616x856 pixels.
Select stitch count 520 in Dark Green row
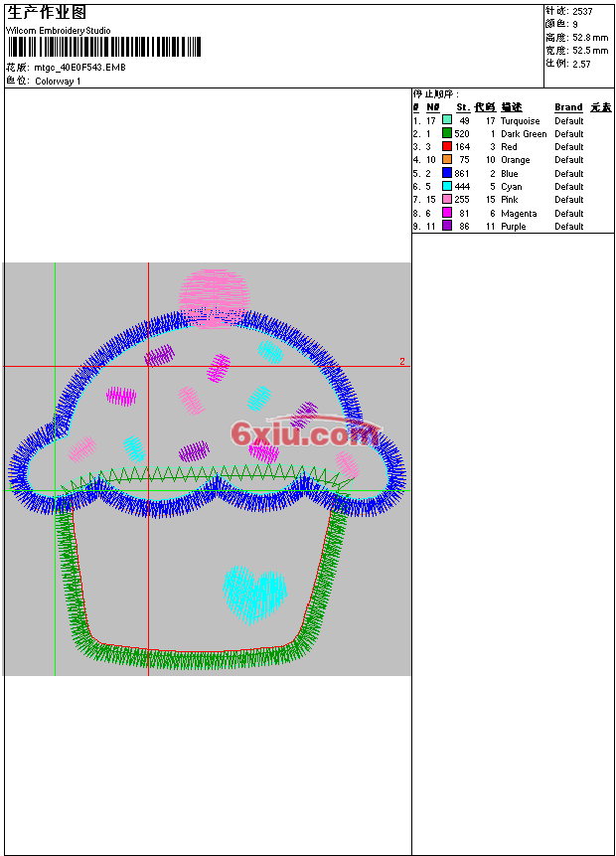tap(462, 134)
